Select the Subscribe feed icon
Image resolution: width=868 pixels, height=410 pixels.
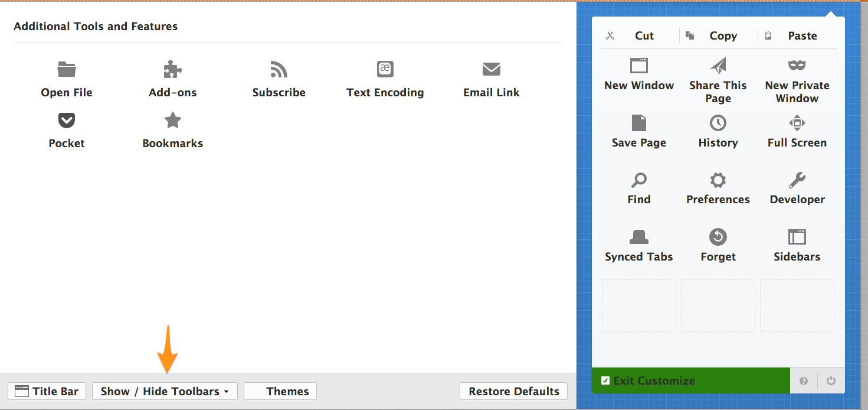point(279,69)
